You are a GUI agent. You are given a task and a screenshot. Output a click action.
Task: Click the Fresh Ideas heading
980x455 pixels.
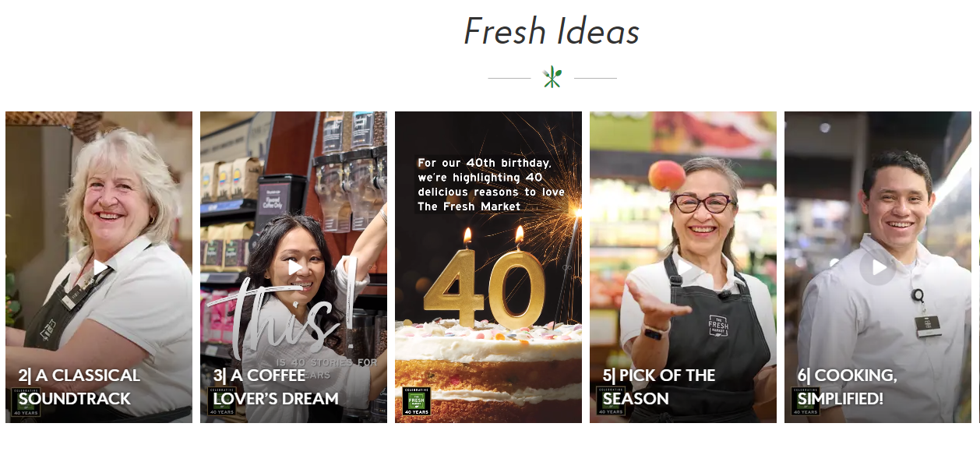tap(552, 32)
